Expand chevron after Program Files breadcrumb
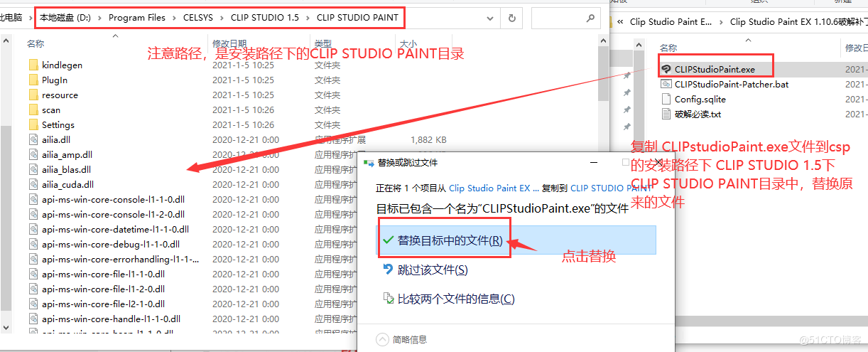This screenshot has width=868, height=352. click(x=174, y=17)
